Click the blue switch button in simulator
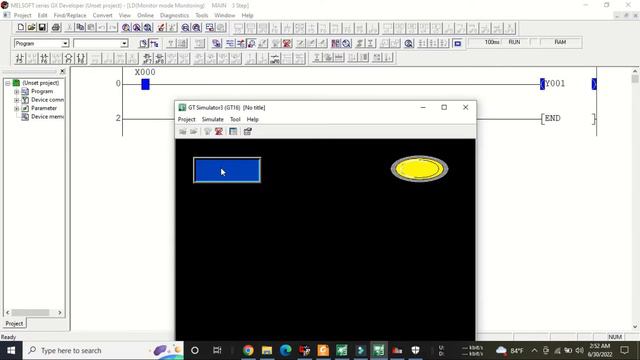Viewport: 640px width, 360px height. pos(227,170)
